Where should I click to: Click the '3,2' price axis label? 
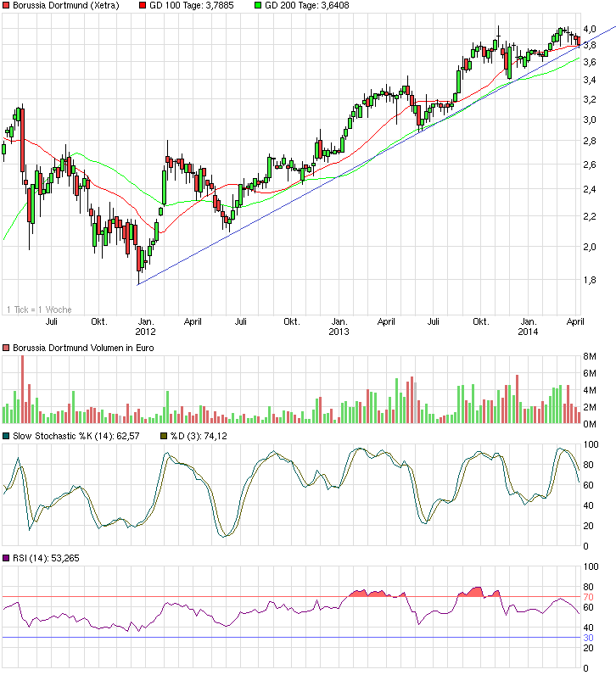click(x=590, y=99)
